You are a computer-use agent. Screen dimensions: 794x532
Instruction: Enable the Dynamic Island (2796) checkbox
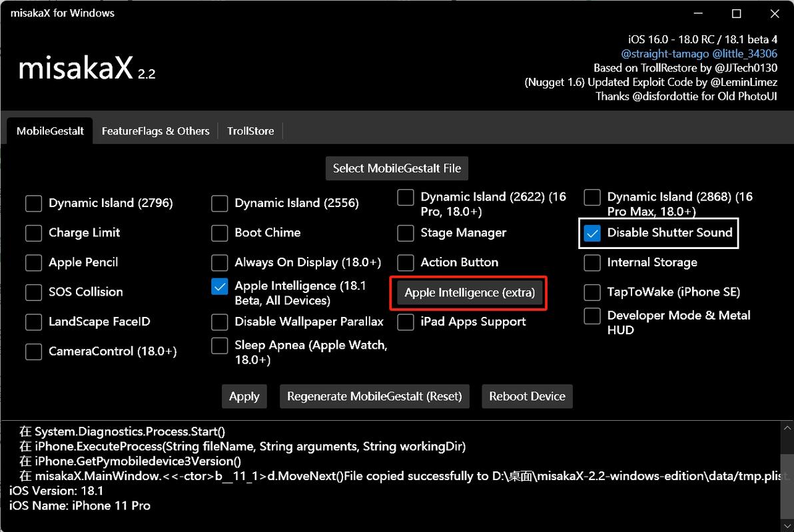coord(34,203)
